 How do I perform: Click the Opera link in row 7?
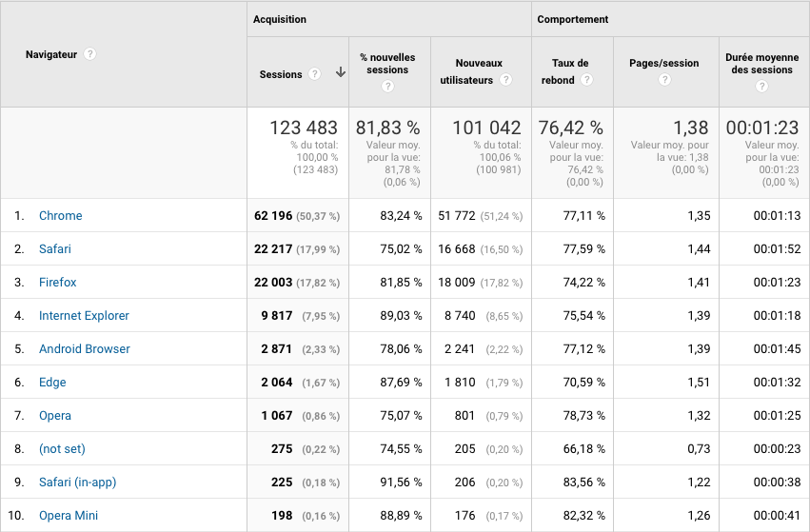(55, 416)
